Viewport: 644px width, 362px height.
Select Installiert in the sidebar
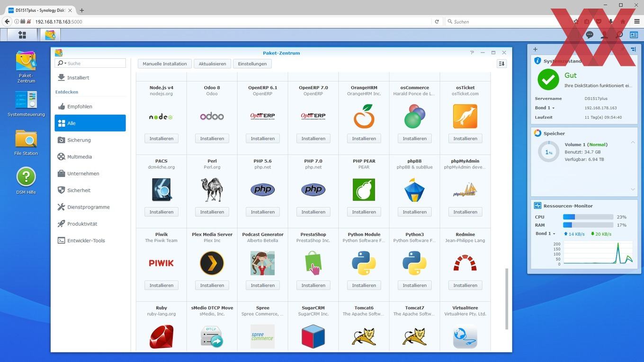pos(90,78)
